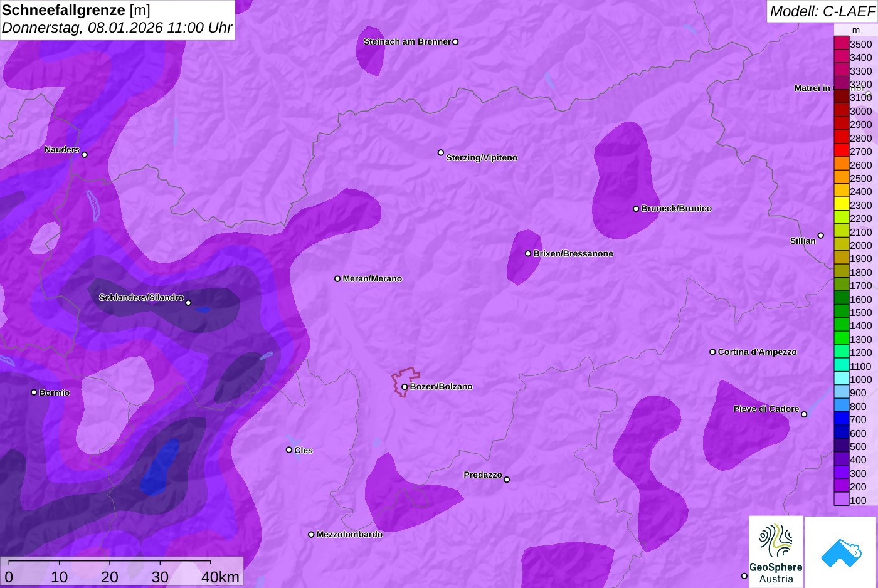Select the 500 m dark purple legend swatch

pos(841,446)
